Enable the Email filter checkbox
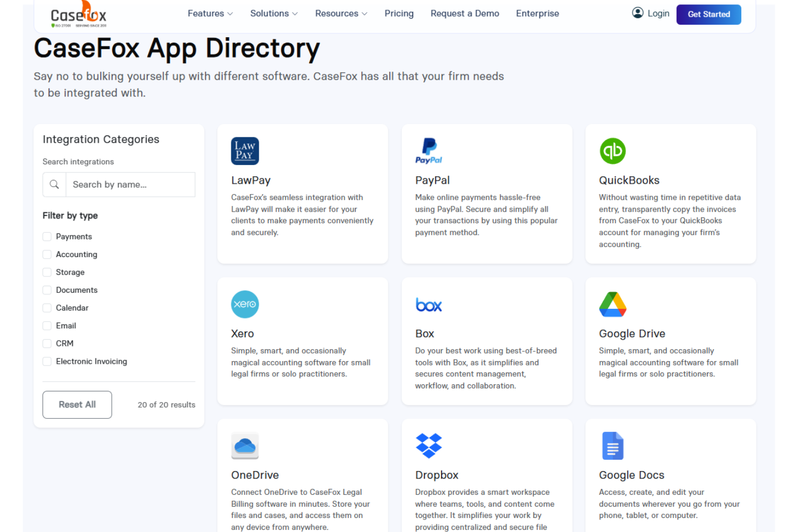798x532 pixels. coord(47,326)
